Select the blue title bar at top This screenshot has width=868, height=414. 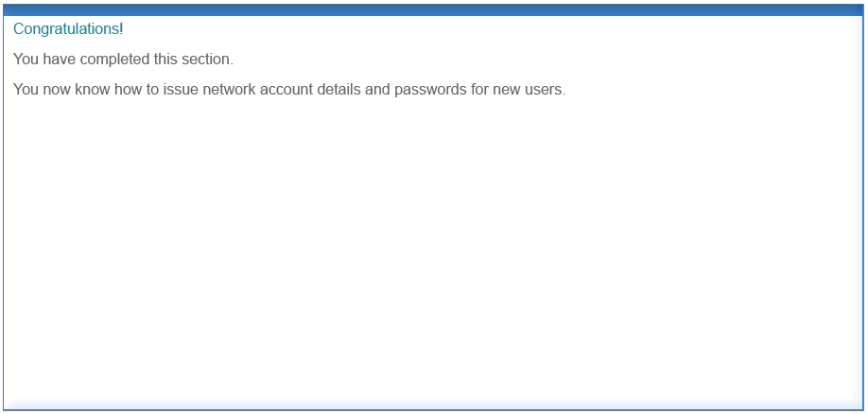point(433,10)
